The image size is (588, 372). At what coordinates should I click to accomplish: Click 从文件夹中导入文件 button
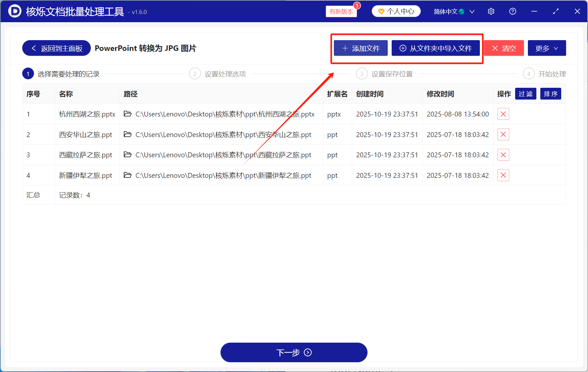coord(436,48)
